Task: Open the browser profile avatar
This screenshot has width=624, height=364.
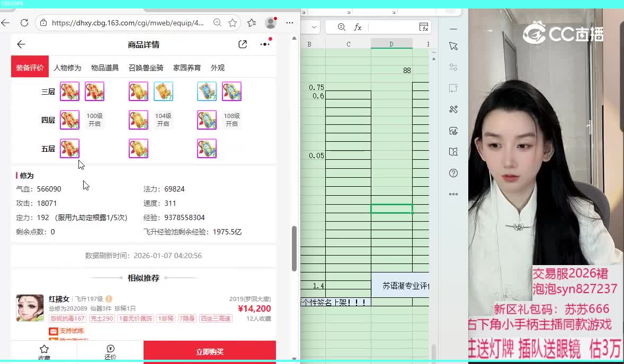Action: point(271,23)
